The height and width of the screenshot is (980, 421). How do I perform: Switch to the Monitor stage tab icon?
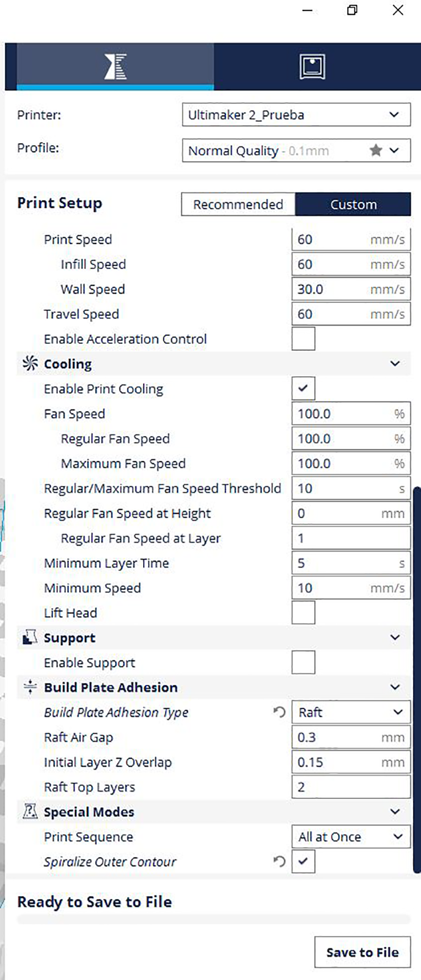point(312,66)
